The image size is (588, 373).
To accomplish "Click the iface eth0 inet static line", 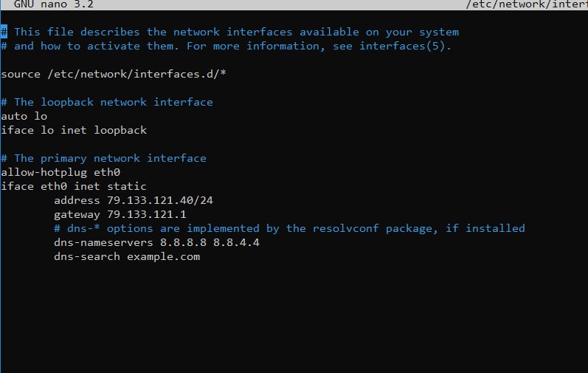I will pyautogui.click(x=74, y=186).
